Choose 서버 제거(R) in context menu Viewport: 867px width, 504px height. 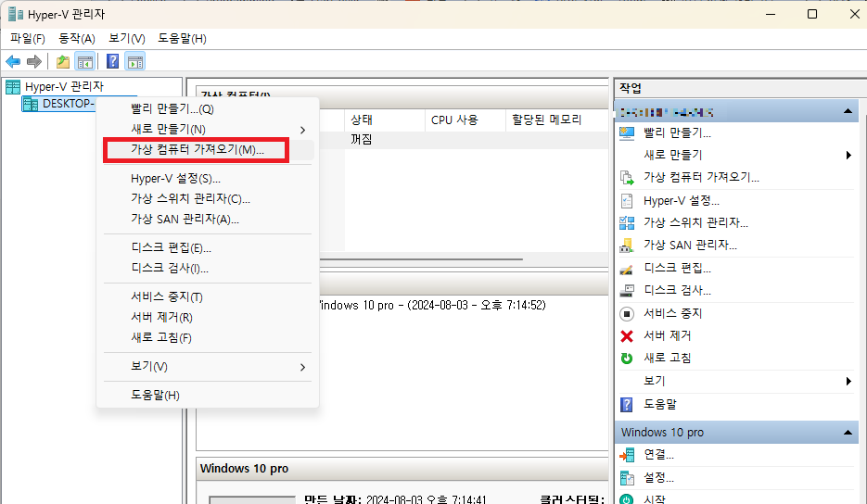[x=208, y=318]
